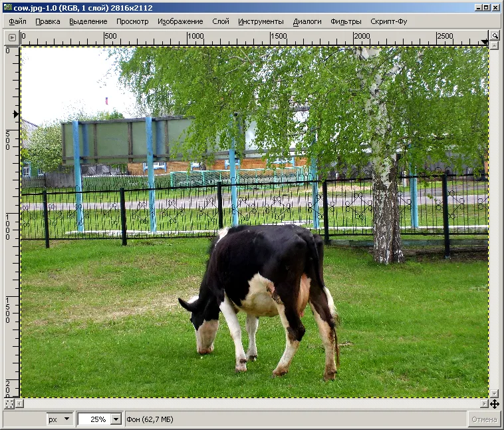Close the cow.jpg window
The width and height of the screenshot is (504, 430).
coord(495,7)
